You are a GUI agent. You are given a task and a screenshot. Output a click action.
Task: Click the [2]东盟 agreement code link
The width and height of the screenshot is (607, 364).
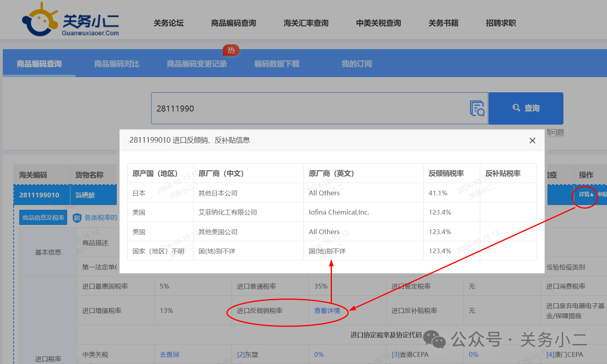[248, 355]
